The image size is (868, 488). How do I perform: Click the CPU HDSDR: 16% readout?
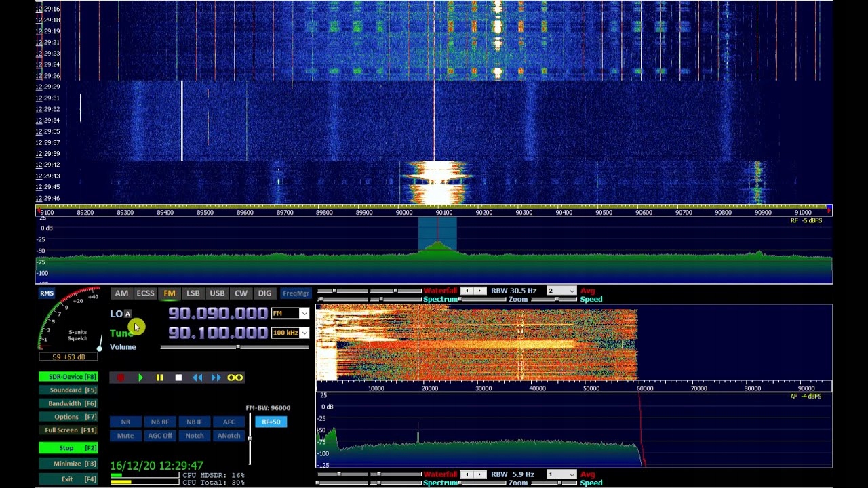click(214, 476)
